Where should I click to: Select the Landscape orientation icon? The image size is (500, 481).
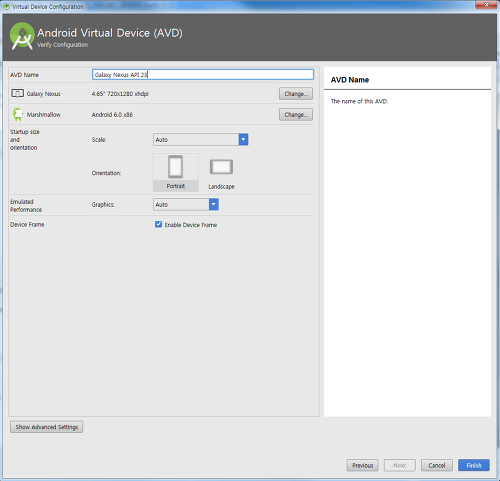[221, 167]
